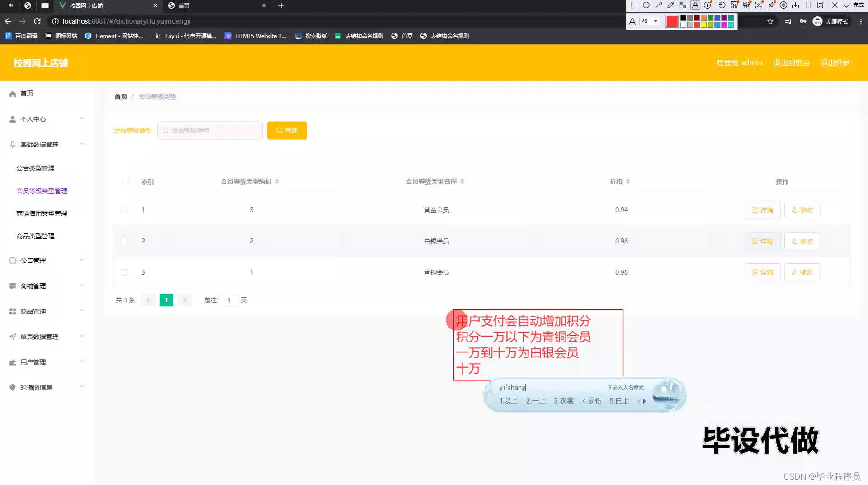View 详情 for 黄金会员 row

763,210
